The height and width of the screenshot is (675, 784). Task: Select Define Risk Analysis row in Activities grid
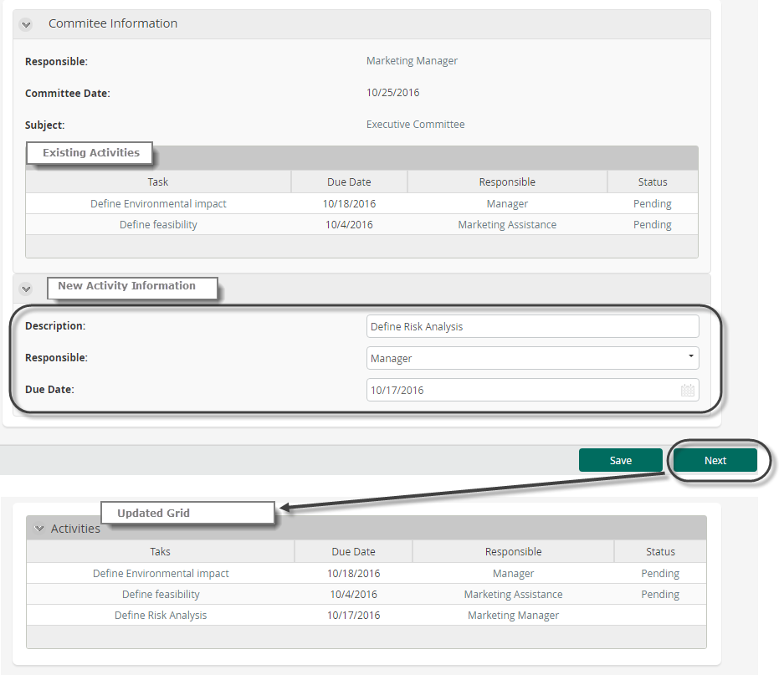(161, 615)
